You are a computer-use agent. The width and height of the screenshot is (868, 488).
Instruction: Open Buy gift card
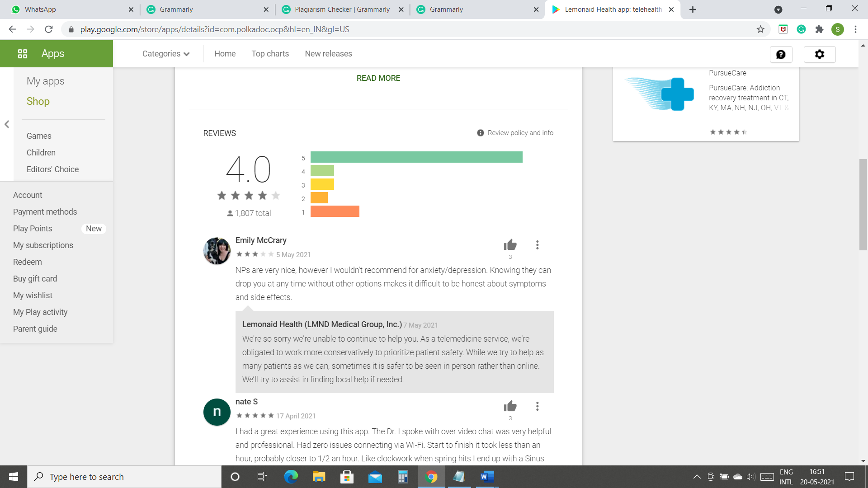click(x=35, y=279)
